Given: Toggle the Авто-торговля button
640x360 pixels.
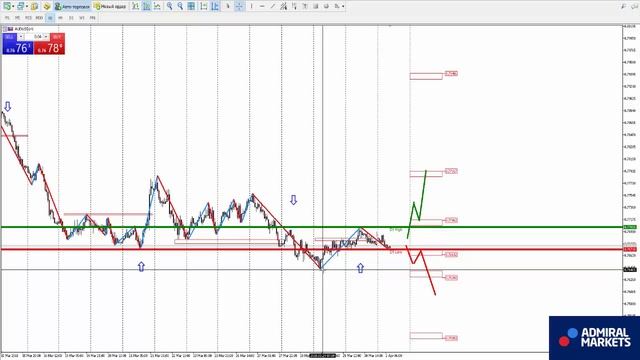Looking at the screenshot, I should (x=72, y=6).
